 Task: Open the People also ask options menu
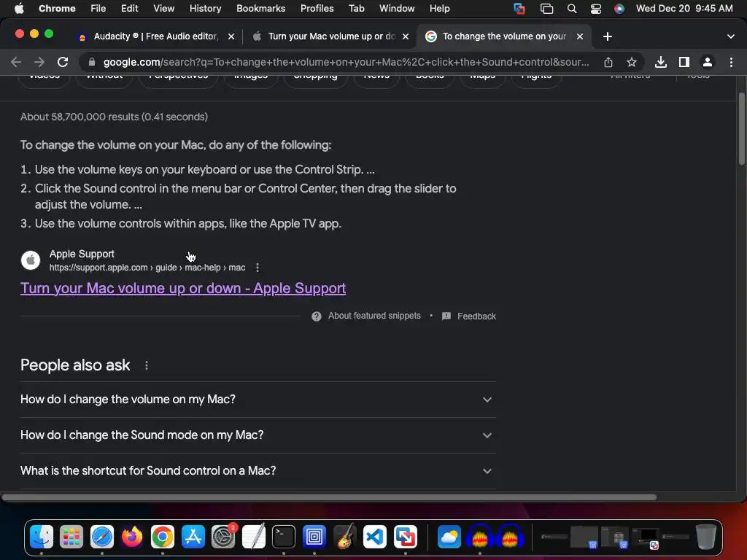146,365
